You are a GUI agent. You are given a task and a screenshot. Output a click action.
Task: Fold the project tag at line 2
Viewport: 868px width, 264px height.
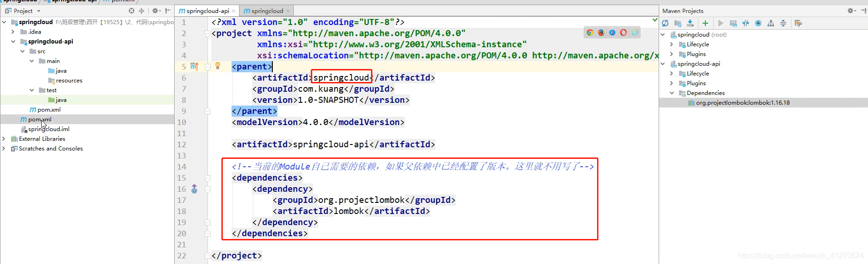208,33
